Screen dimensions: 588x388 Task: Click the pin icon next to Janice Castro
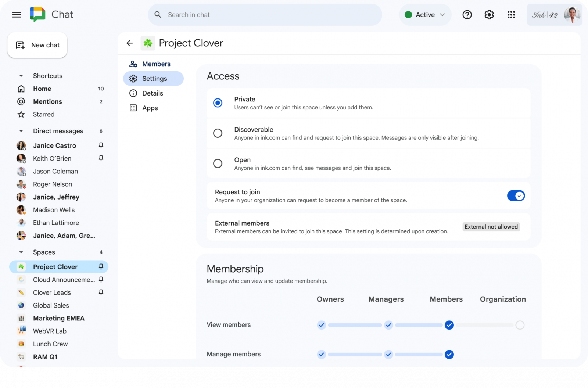pyautogui.click(x=101, y=145)
